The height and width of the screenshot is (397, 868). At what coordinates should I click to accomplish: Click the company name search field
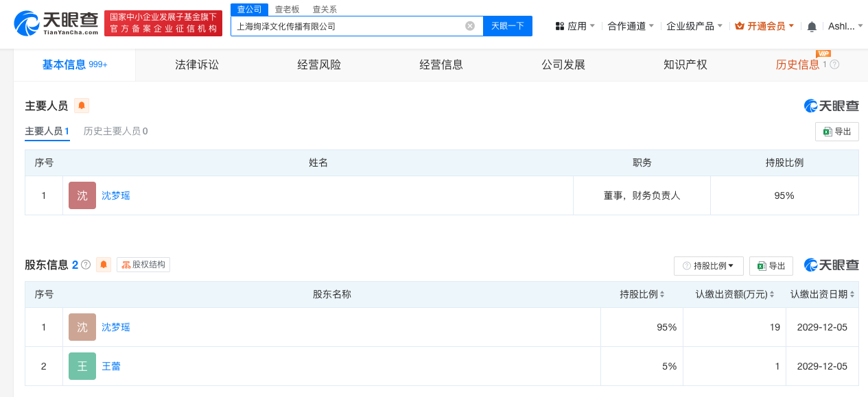coord(347,26)
